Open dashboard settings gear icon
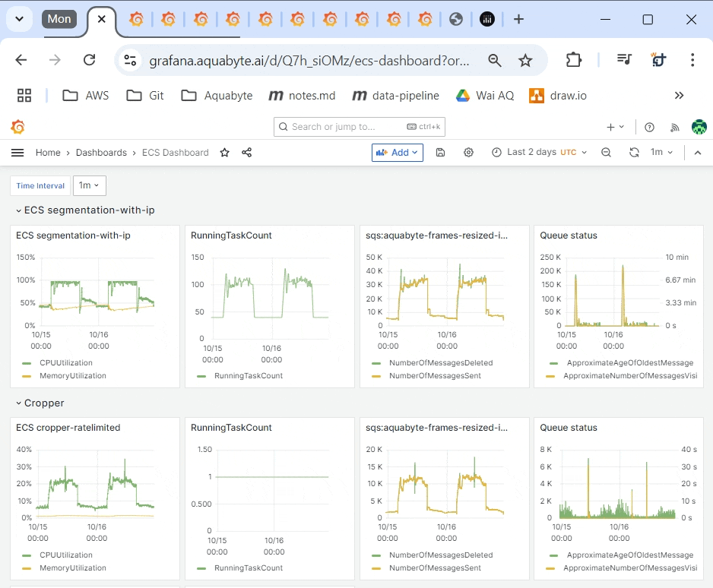This screenshot has height=588, width=713. tap(468, 153)
